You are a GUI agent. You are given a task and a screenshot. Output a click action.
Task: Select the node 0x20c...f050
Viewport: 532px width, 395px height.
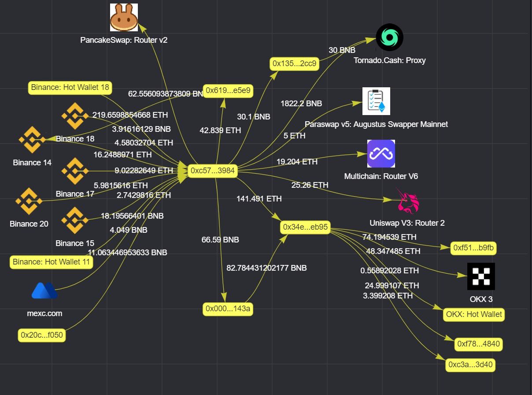[x=42, y=335]
